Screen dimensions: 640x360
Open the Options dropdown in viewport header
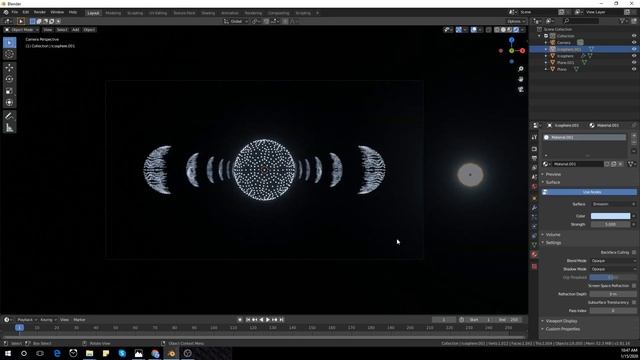pyautogui.click(x=516, y=21)
